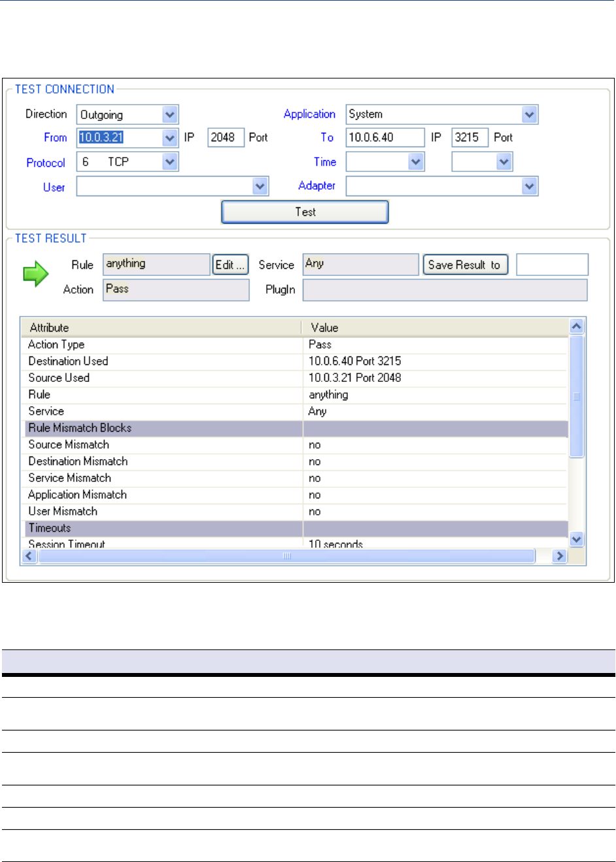The width and height of the screenshot is (616, 862).
Task: Click the horizontal scrollbar thumb of results
Action: [286, 556]
